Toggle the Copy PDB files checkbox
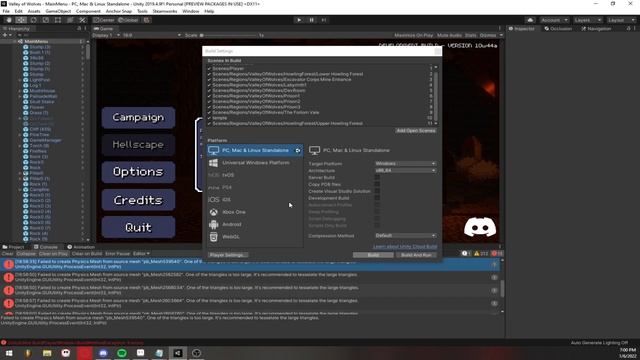 [377, 184]
